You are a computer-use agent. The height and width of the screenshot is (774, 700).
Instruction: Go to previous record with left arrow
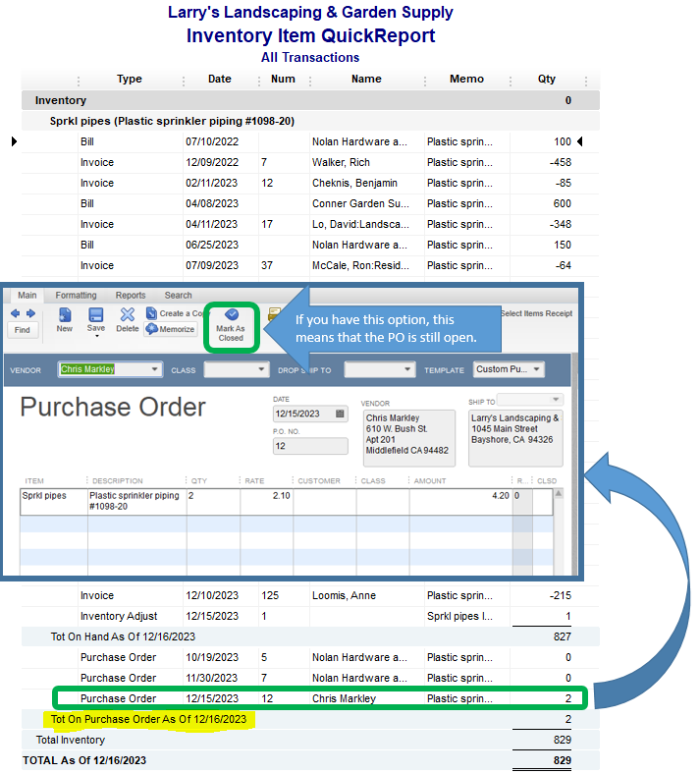coord(15,313)
